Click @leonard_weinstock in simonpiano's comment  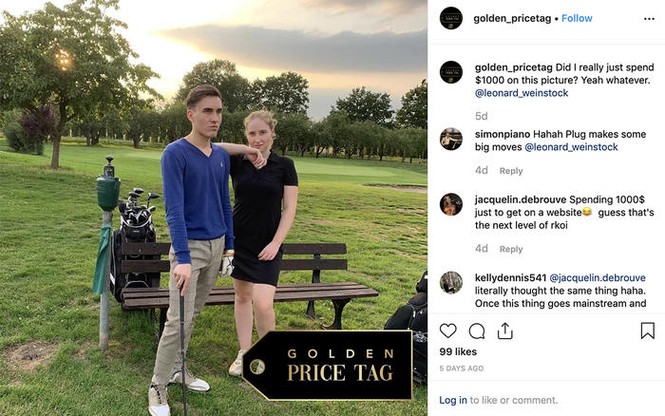pyautogui.click(x=571, y=147)
